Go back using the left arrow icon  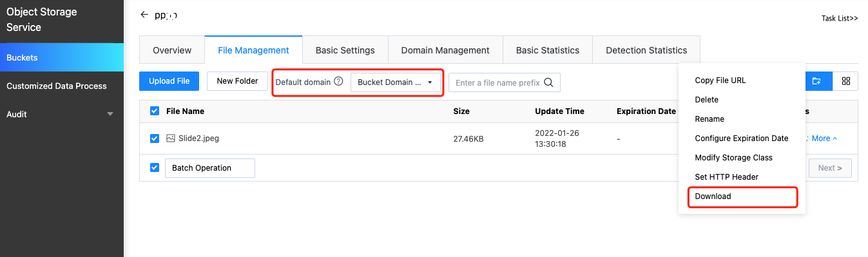coord(144,14)
